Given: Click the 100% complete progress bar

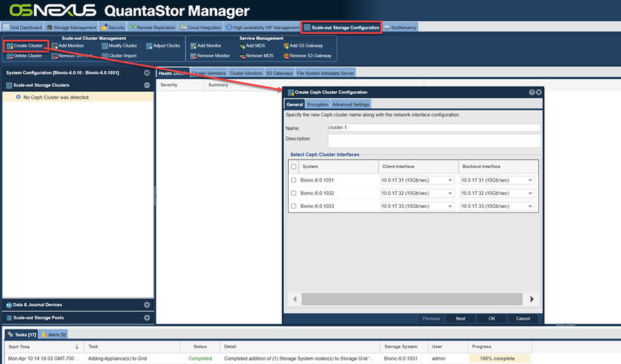Looking at the screenshot, I should pos(500,359).
